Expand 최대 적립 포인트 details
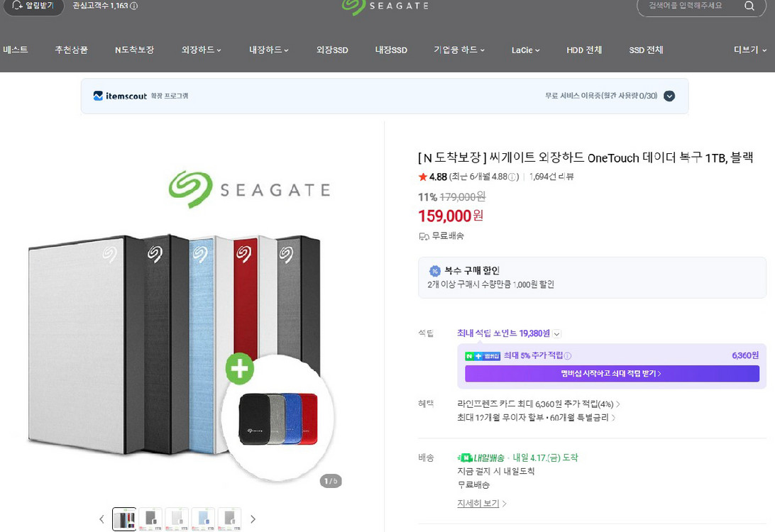The height and width of the screenshot is (532, 775). 557,334
